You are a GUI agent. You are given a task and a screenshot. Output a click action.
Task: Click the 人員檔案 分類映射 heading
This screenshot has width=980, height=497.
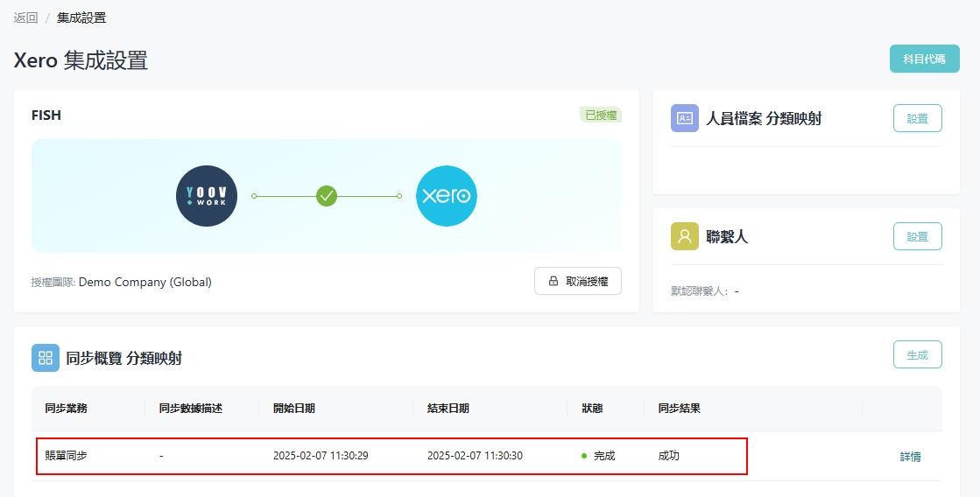tap(764, 118)
